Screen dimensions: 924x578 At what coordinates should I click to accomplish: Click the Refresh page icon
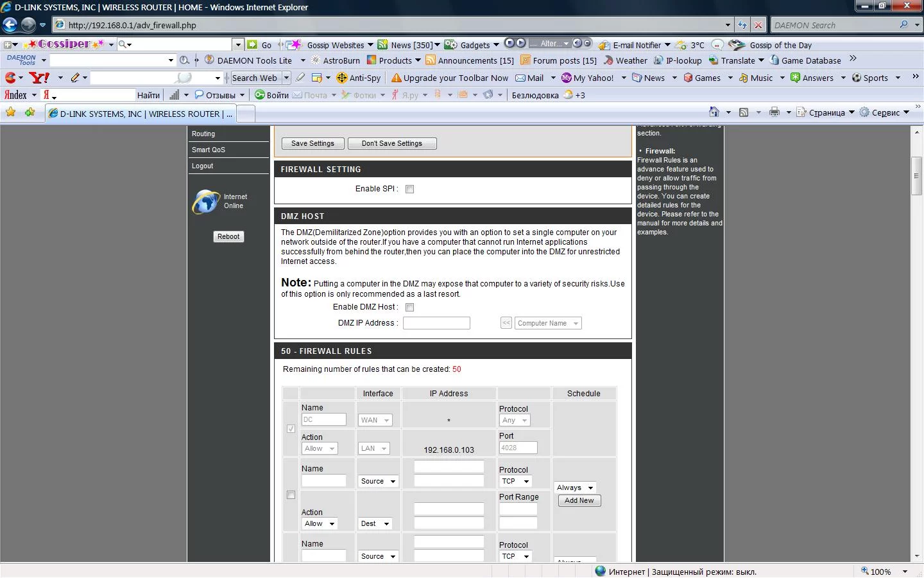click(x=742, y=25)
